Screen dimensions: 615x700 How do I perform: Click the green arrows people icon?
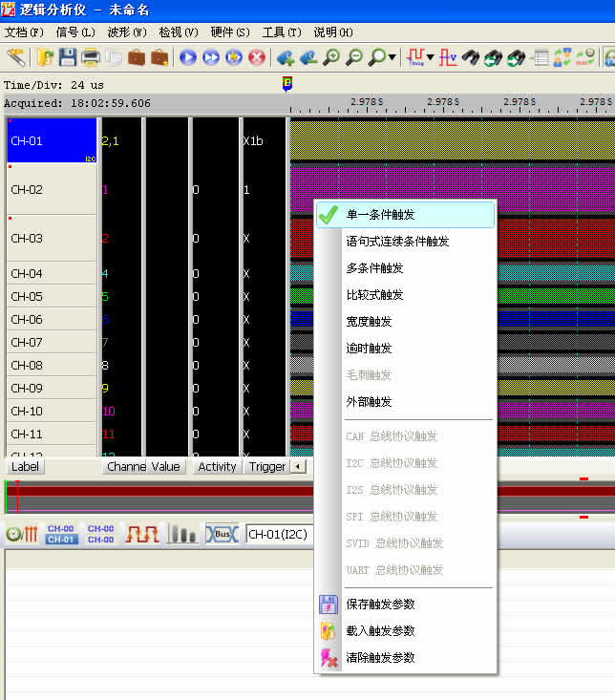click(562, 57)
